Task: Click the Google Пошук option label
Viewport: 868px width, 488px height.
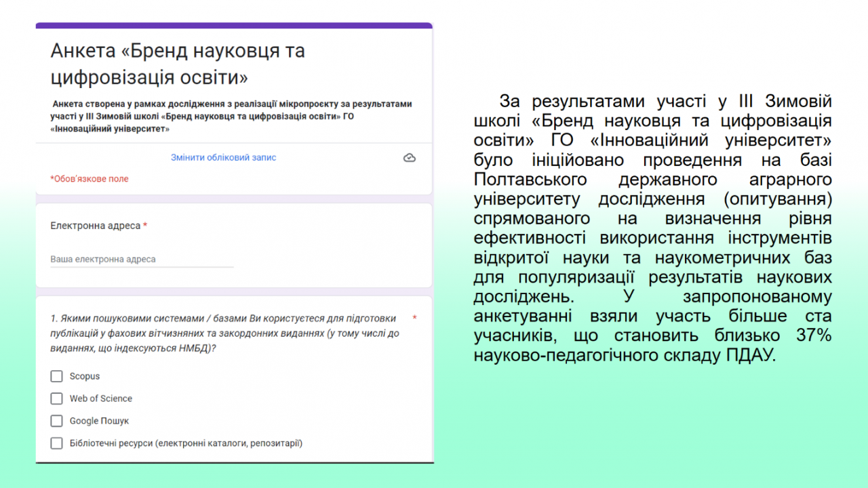Action: (x=99, y=421)
